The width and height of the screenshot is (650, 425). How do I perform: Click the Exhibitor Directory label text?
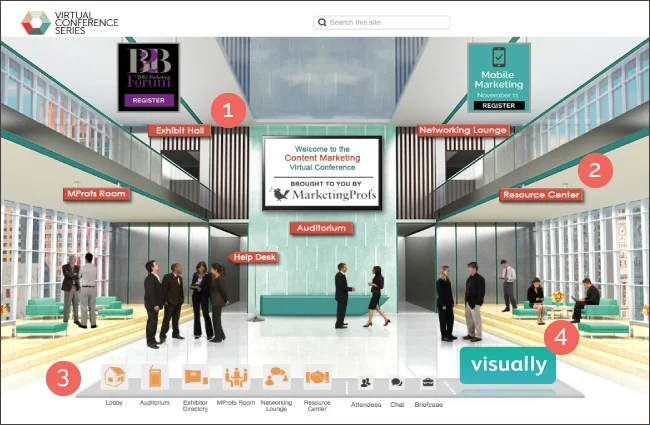tap(195, 406)
